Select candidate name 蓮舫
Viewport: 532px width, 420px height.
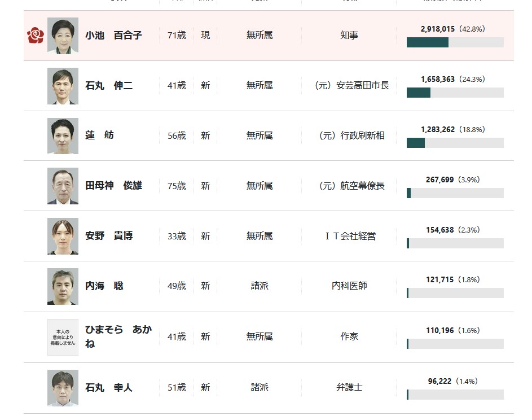[99, 135]
